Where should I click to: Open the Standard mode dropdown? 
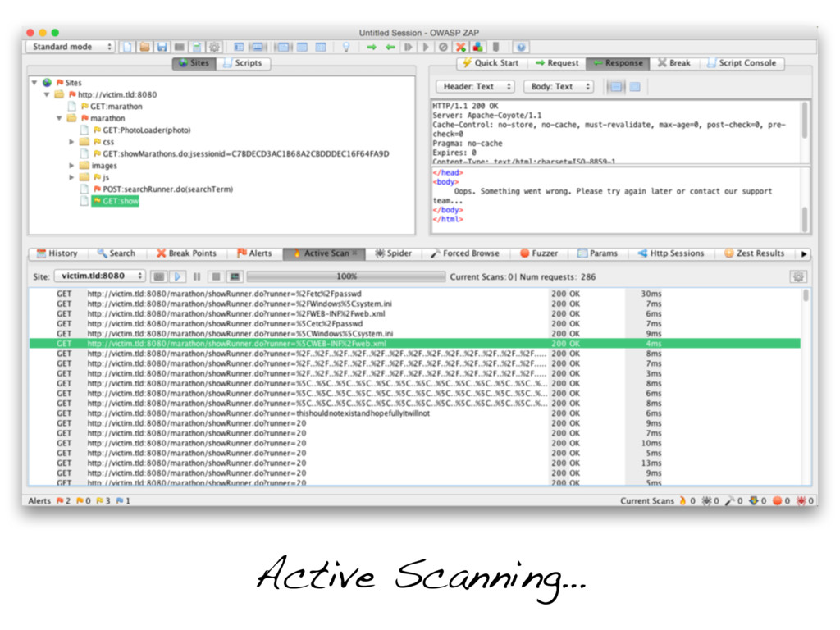[x=71, y=47]
